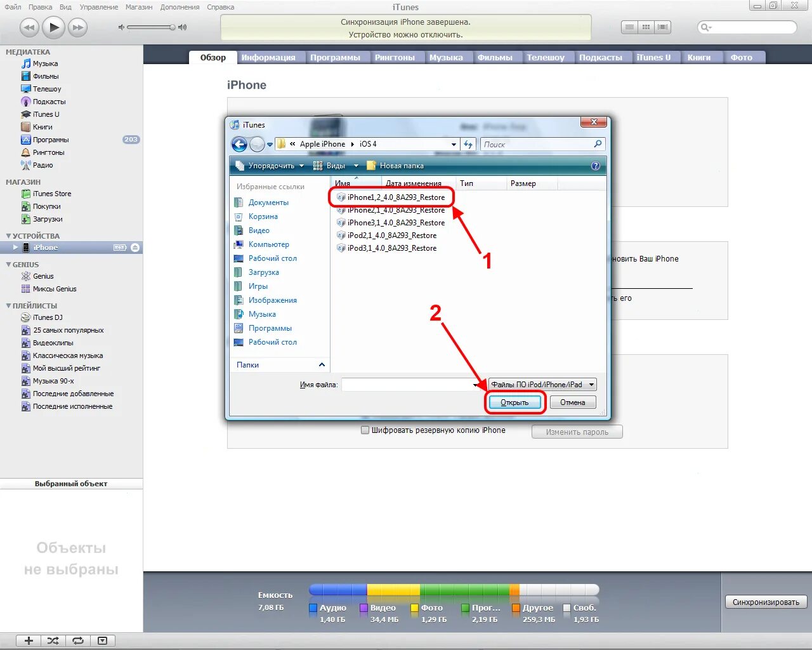The image size is (812, 650).
Task: Switch to the Информация tab
Action: 268,58
